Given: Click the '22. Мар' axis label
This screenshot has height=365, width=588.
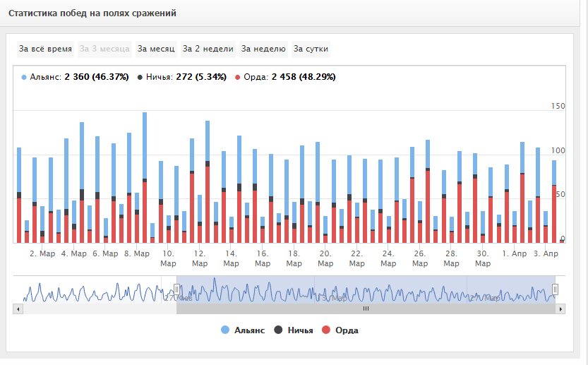Looking at the screenshot, I should [357, 259].
